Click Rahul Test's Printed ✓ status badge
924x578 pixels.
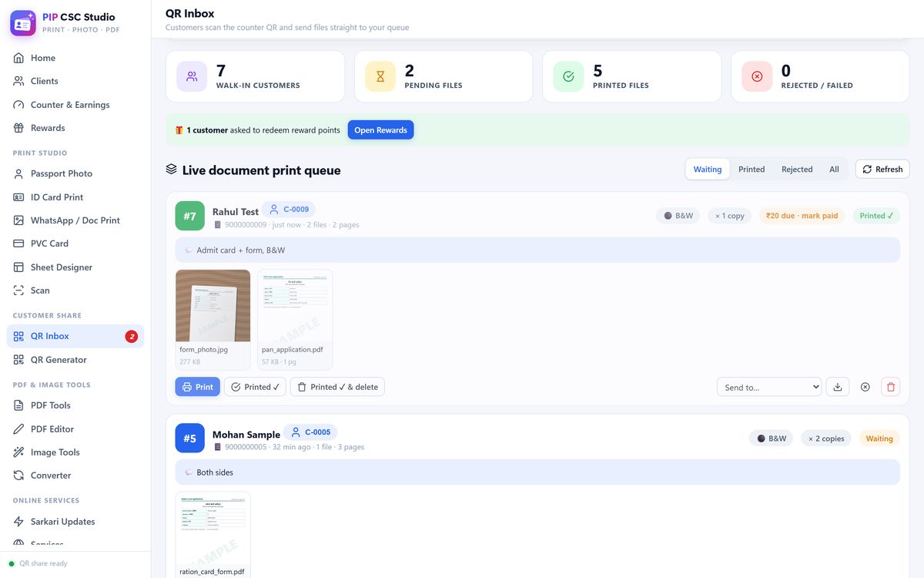pyautogui.click(x=876, y=216)
